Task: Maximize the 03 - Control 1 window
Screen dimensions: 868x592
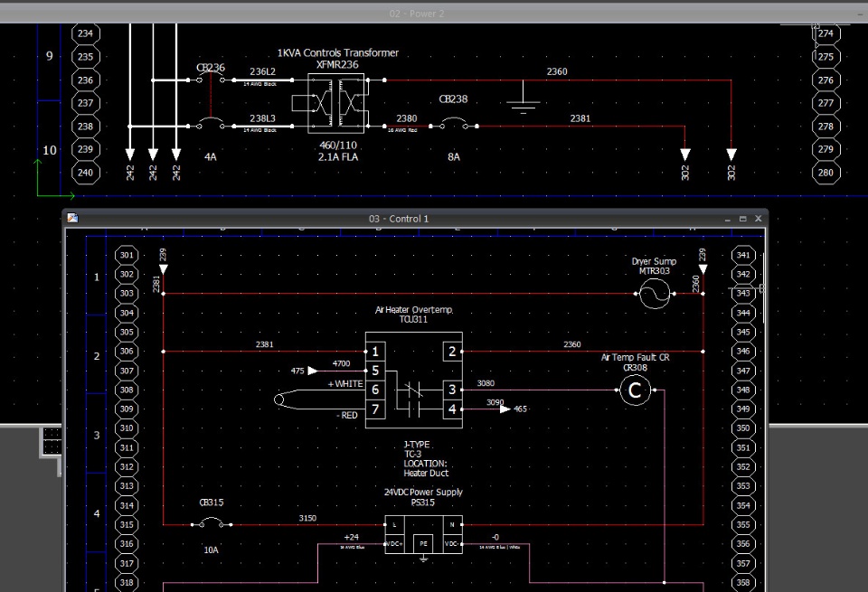Action: click(743, 219)
